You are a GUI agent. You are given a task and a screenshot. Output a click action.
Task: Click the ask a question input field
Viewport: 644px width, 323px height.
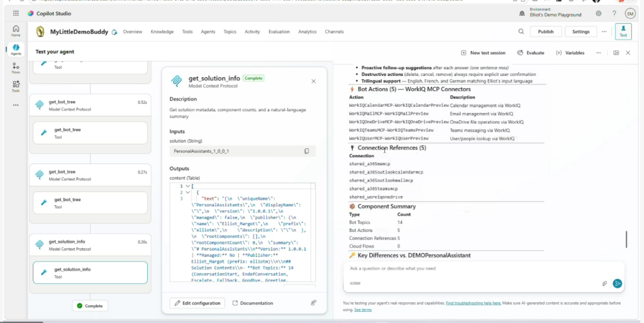point(472,269)
